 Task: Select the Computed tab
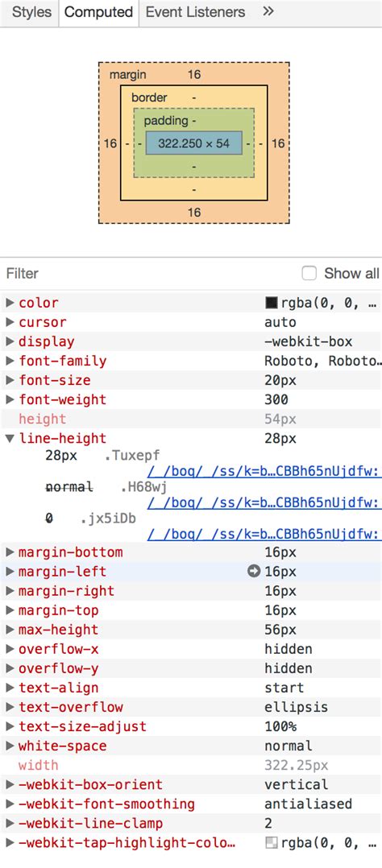[x=98, y=12]
